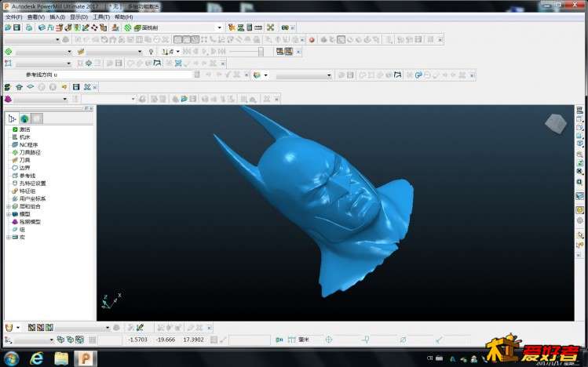
Task: Click the view cube in viewport corner
Action: coord(556,123)
